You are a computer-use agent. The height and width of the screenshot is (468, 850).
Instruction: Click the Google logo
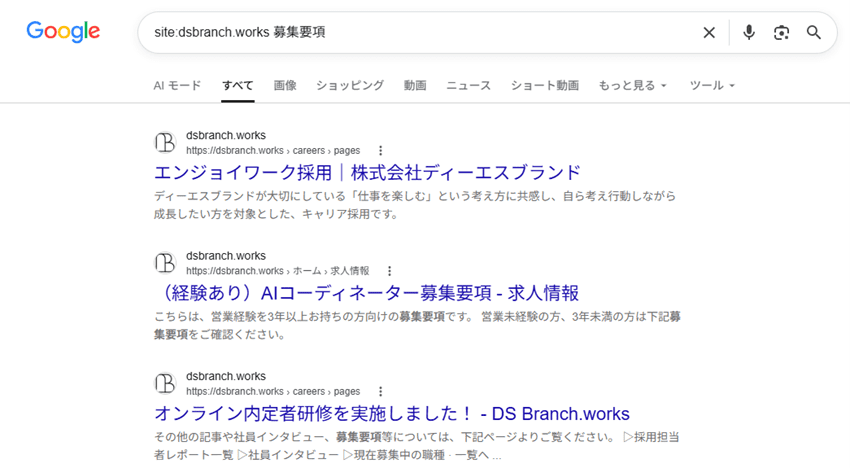63,31
